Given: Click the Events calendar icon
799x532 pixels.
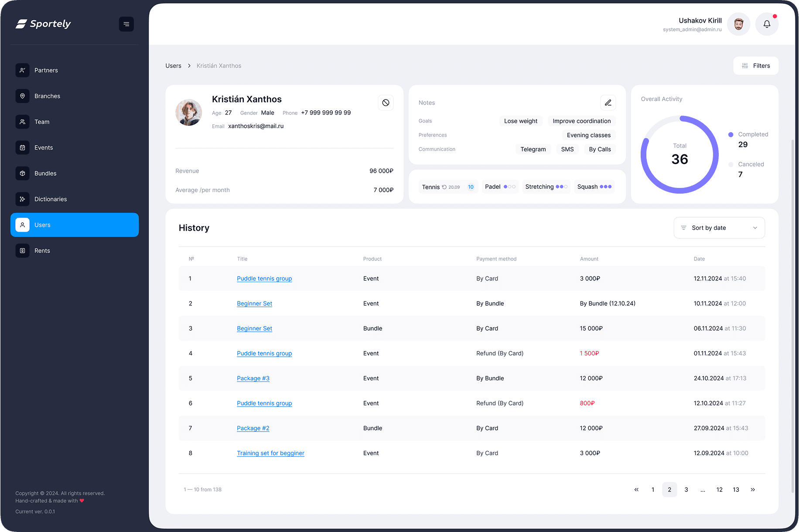Looking at the screenshot, I should pos(23,147).
